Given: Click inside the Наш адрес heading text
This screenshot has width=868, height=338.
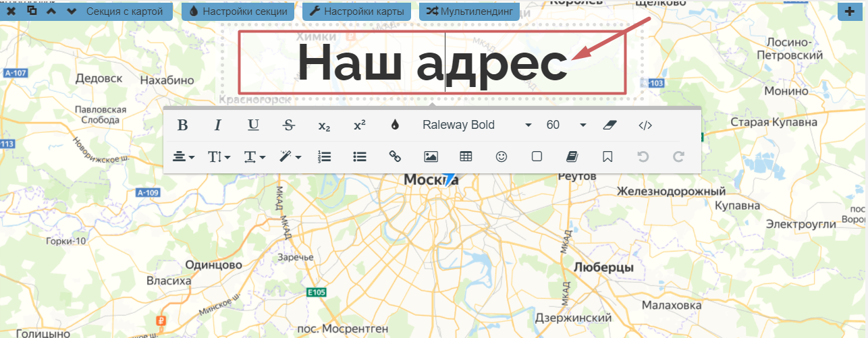Looking at the screenshot, I should coord(432,62).
